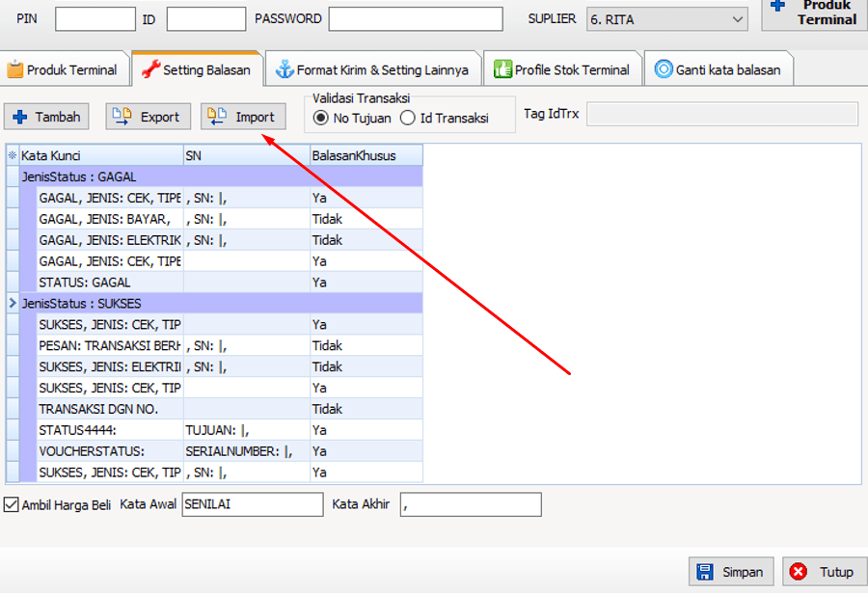Click the wrench icon on Setting Balasan tab

point(150,69)
